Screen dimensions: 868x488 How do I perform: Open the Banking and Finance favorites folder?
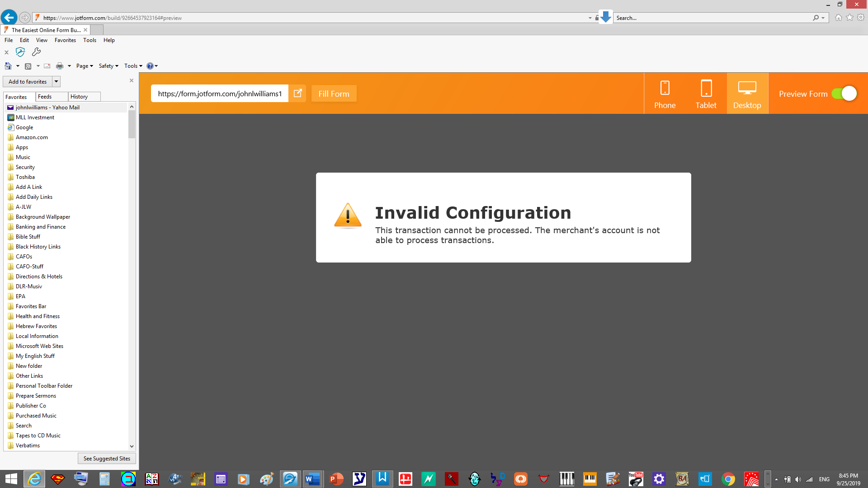[40, 227]
